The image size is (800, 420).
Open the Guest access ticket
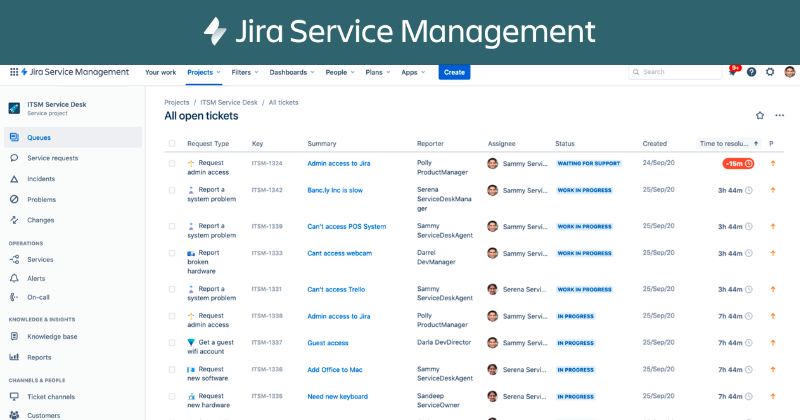[x=328, y=343]
